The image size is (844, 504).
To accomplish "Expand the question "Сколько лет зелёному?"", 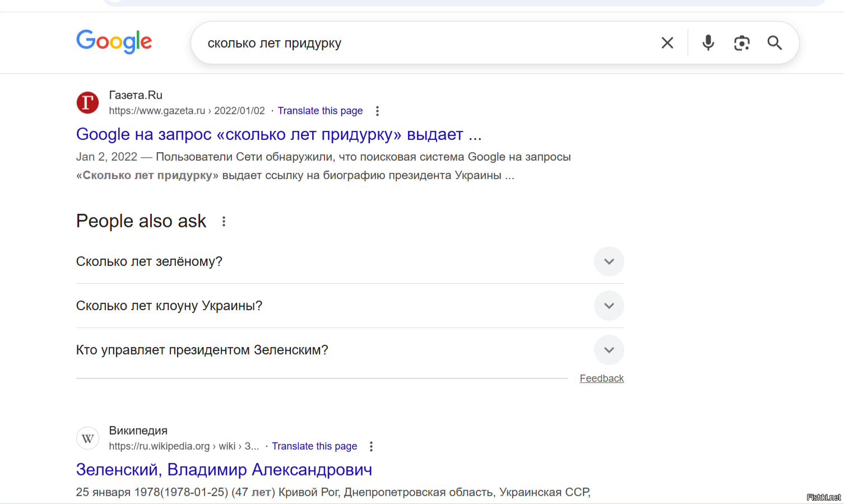I will coord(609,262).
